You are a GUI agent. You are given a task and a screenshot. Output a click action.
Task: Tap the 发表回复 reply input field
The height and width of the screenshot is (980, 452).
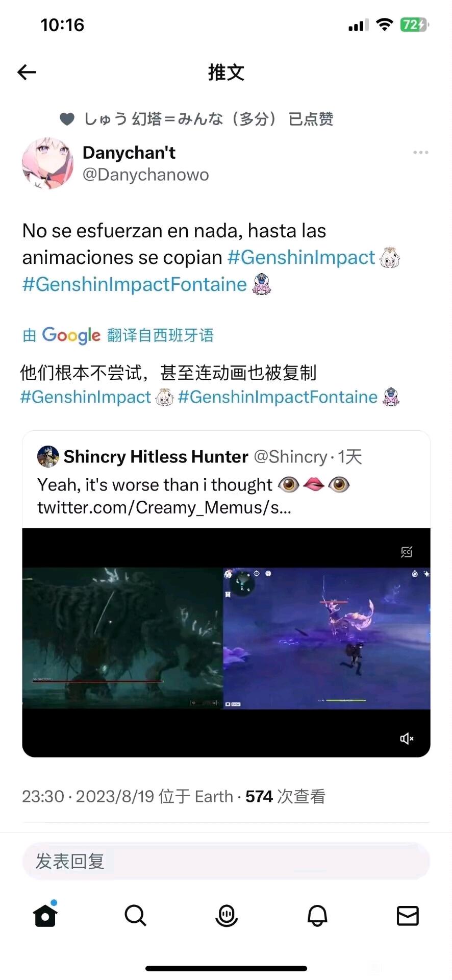(x=226, y=861)
